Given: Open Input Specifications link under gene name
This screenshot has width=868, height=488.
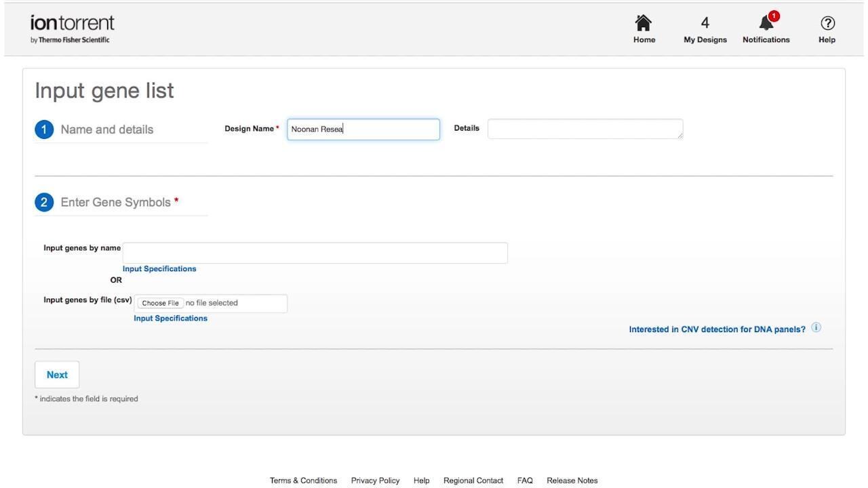Looking at the screenshot, I should (159, 269).
